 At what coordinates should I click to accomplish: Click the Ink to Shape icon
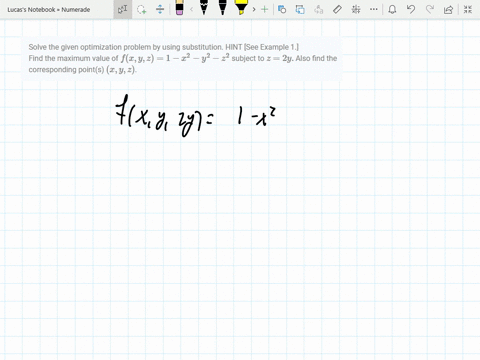[300, 9]
